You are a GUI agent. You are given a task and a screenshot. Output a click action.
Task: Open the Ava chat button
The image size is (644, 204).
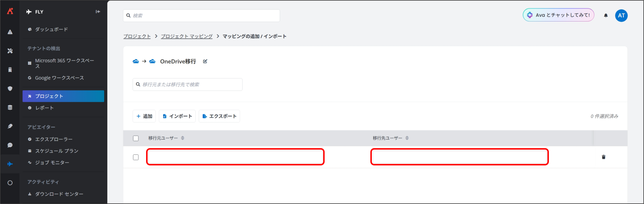click(558, 15)
